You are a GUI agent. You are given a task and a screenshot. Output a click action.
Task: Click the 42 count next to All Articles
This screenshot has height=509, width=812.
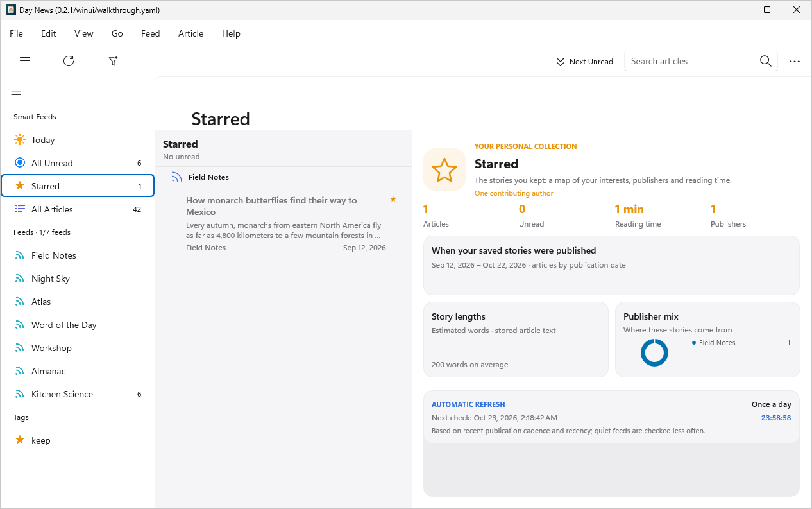click(x=137, y=209)
